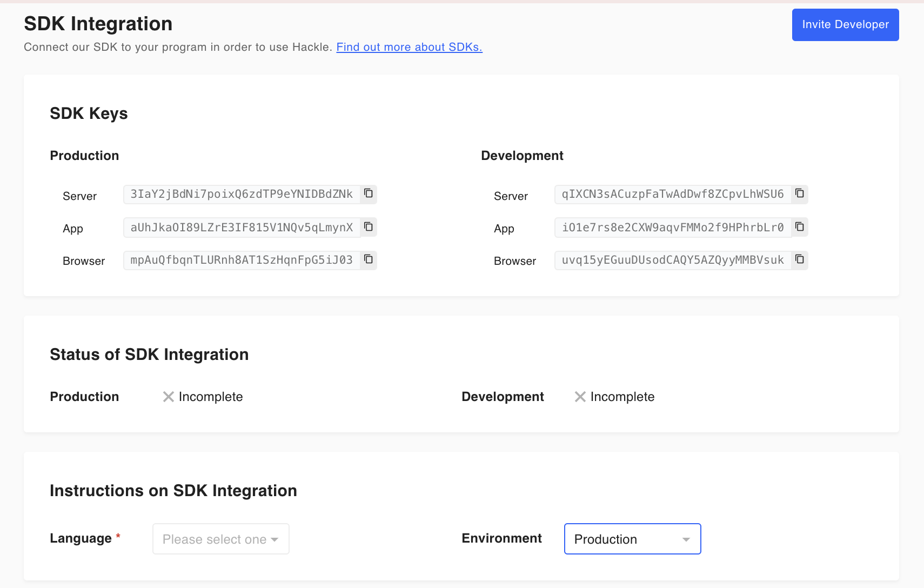Copy the Development App SDK key
The height and width of the screenshot is (588, 924).
pos(800,227)
